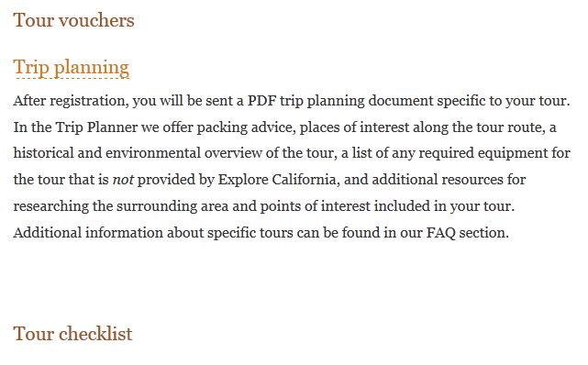Click the word "PDF" in the paragraph
588x365 pixels.
pyautogui.click(x=261, y=101)
